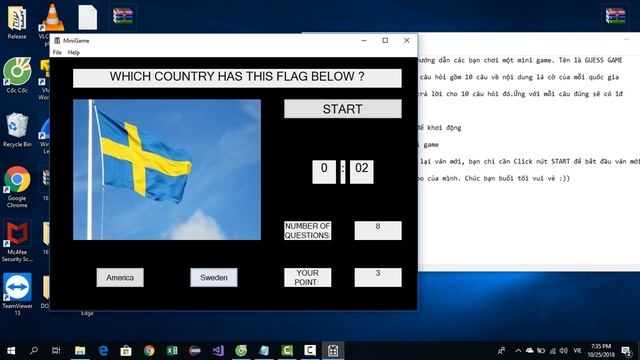Open Cốc Cốc from the taskbar
This screenshot has width=640, height=360.
click(241, 351)
